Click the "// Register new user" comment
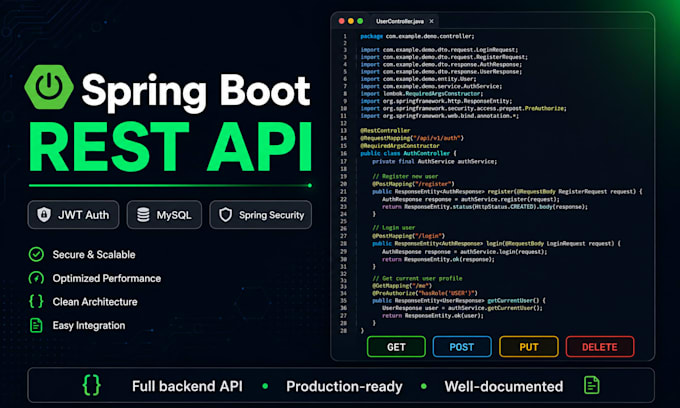This screenshot has width=680, height=408. pos(405,176)
